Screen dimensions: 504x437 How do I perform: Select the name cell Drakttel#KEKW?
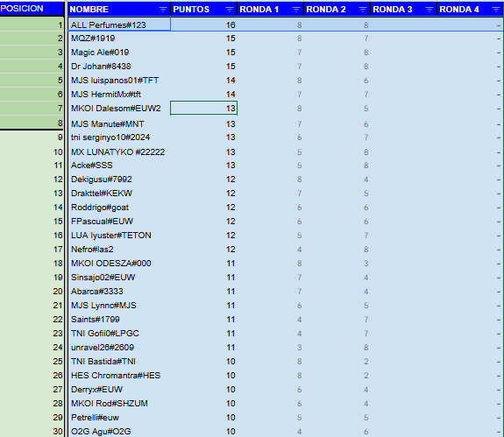coord(119,194)
